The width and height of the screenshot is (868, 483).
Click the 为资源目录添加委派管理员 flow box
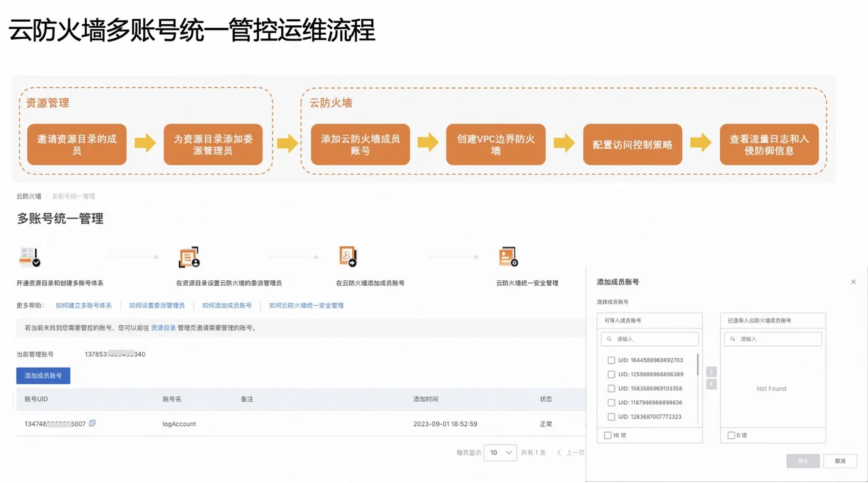pos(213,144)
